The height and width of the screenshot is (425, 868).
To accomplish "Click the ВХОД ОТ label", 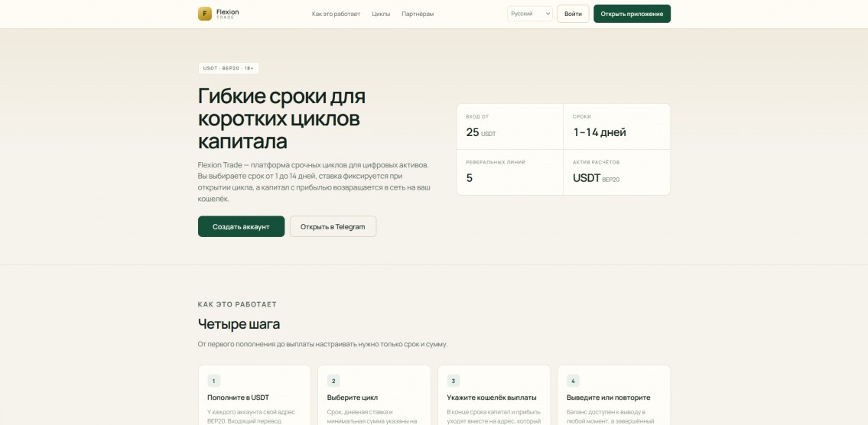I will point(477,117).
